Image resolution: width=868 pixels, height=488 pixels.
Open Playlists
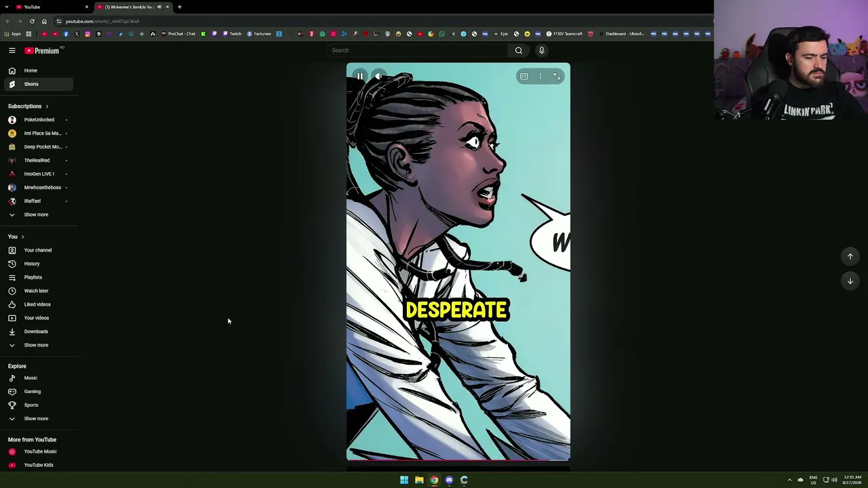(x=37, y=277)
